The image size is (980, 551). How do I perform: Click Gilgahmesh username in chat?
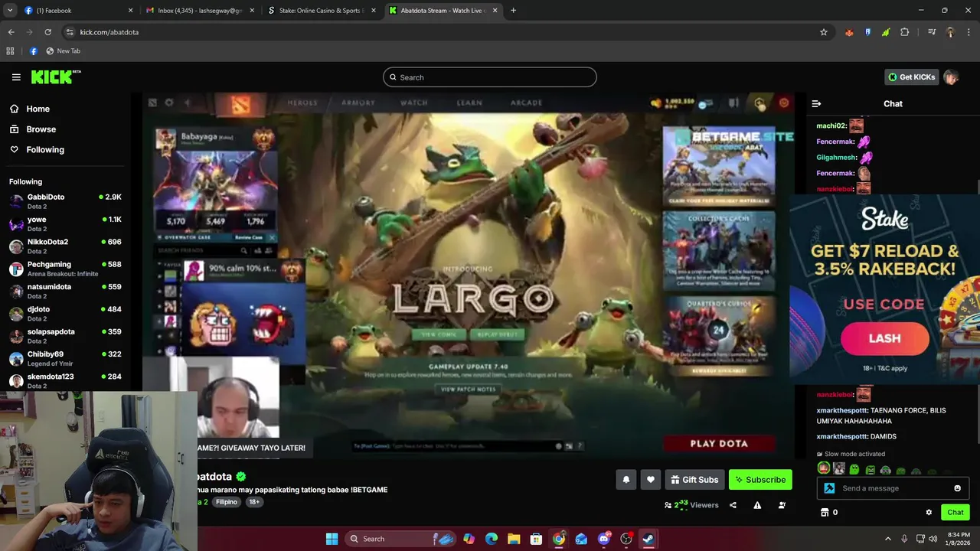[836, 158]
